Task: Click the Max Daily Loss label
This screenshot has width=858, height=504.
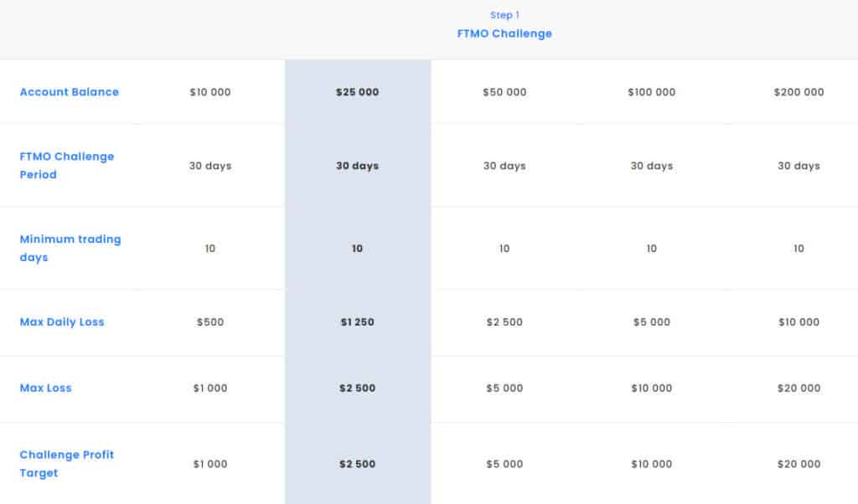Action: point(62,322)
